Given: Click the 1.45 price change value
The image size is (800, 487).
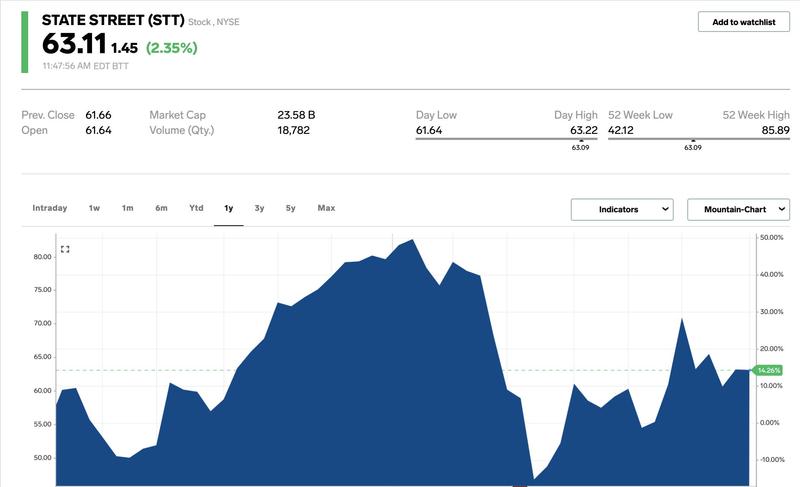Looking at the screenshot, I should coord(124,48).
